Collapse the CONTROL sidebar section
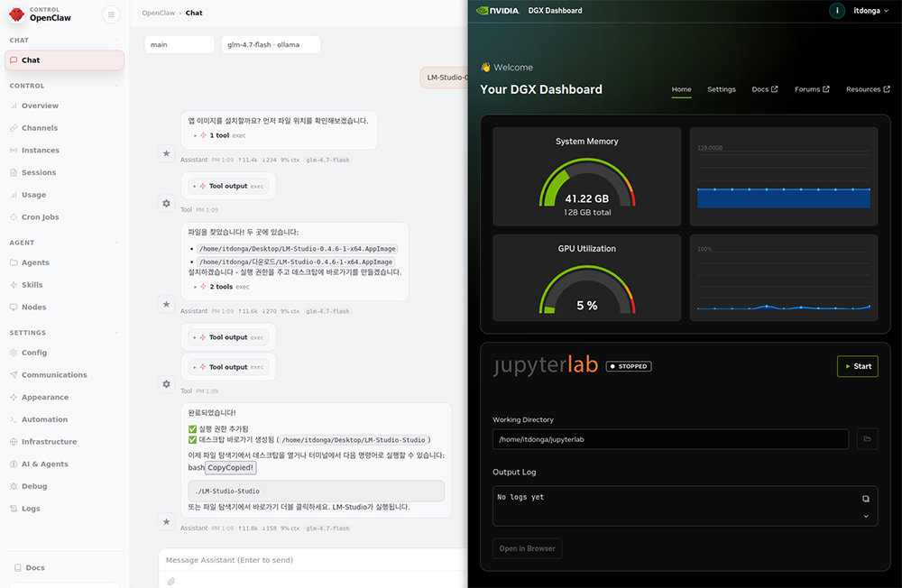Screen dimensions: 902x588 coord(115,86)
